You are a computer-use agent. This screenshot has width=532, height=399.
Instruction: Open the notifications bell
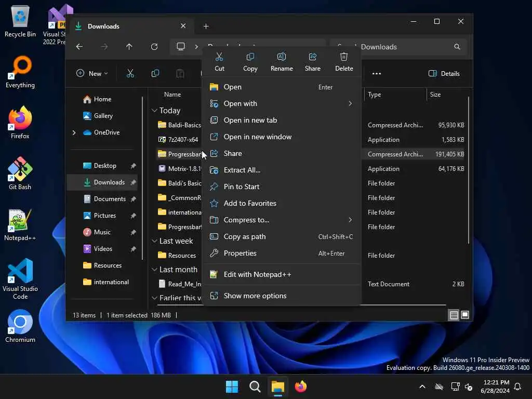[517, 387]
